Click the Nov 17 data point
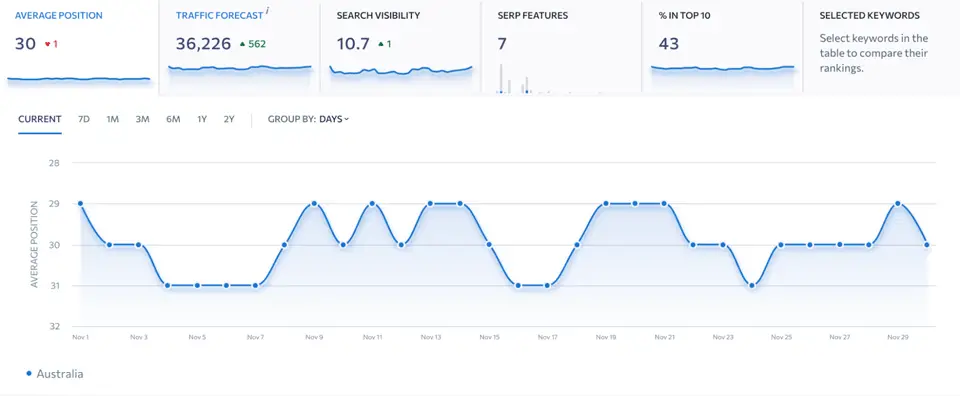 point(547,285)
